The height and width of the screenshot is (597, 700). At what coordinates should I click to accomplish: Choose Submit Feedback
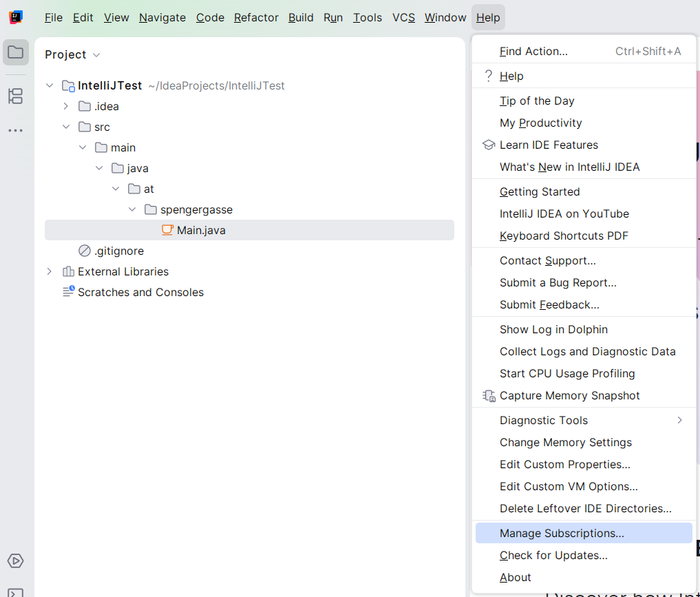(x=584, y=304)
